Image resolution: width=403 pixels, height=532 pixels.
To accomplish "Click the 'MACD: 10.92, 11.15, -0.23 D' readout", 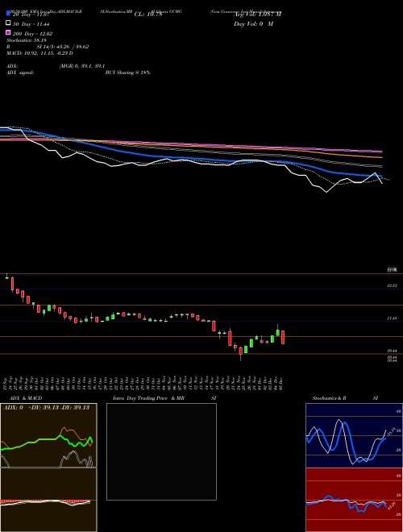I will coord(39,53).
